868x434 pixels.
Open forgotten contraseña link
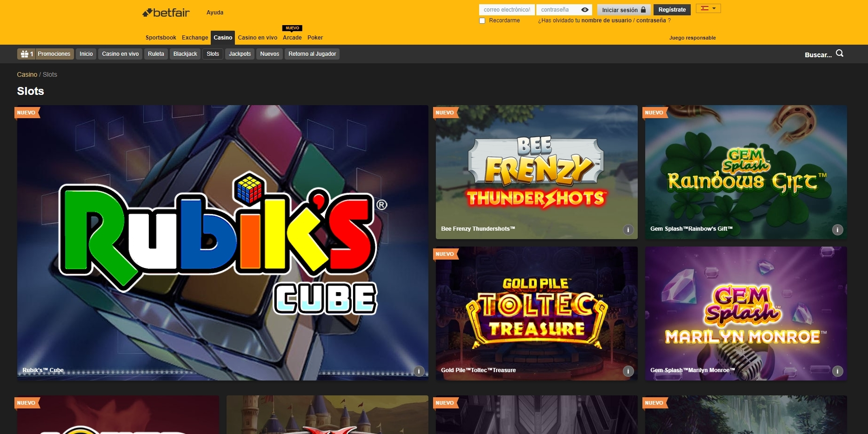(651, 20)
